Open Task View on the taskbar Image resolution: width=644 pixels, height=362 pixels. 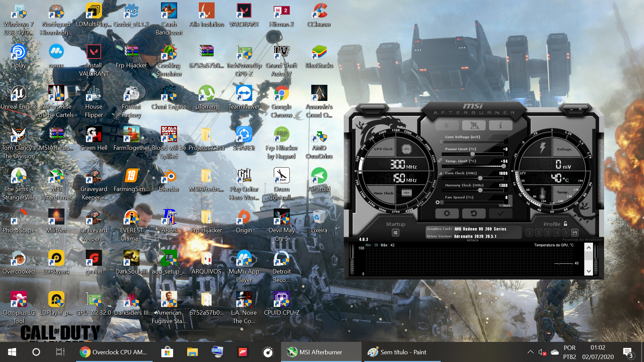pos(60,352)
